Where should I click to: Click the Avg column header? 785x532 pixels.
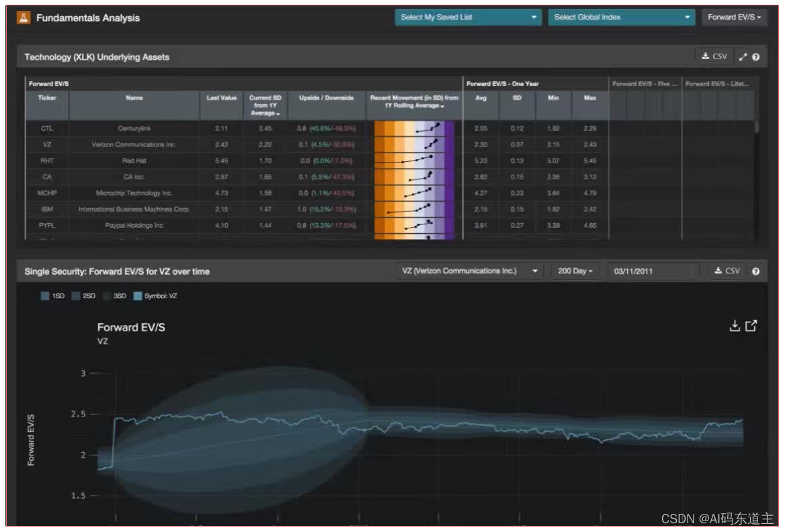pyautogui.click(x=481, y=105)
